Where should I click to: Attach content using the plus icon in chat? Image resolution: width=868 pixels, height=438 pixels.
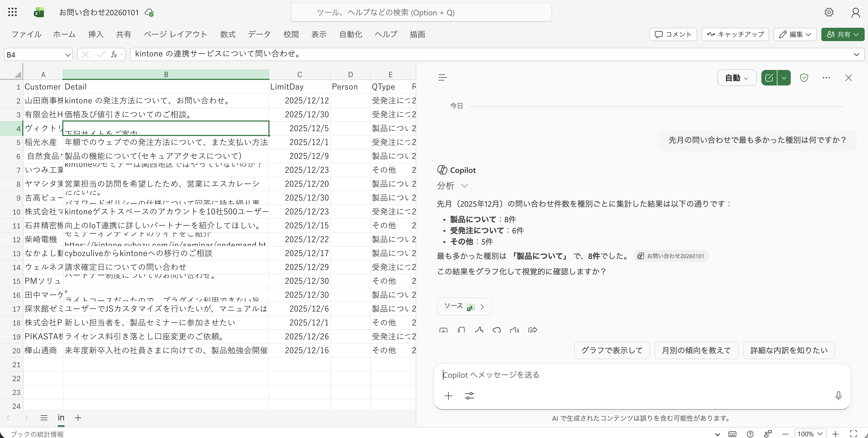(x=448, y=396)
